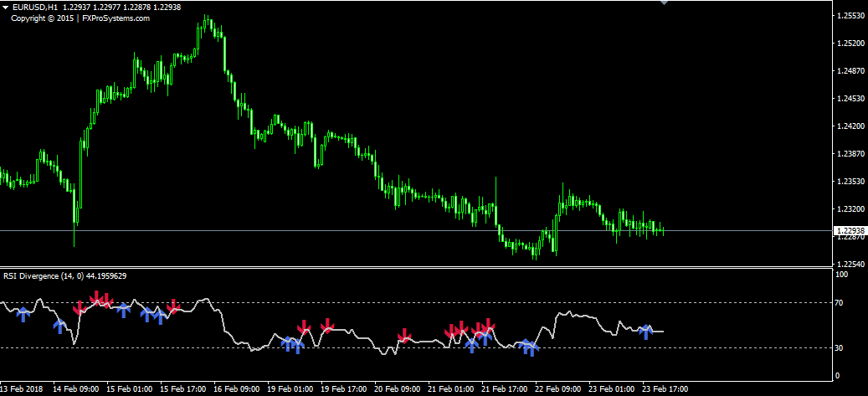The height and width of the screenshot is (396, 868).
Task: Select the rightmost blue up arrow signal
Action: tap(645, 331)
